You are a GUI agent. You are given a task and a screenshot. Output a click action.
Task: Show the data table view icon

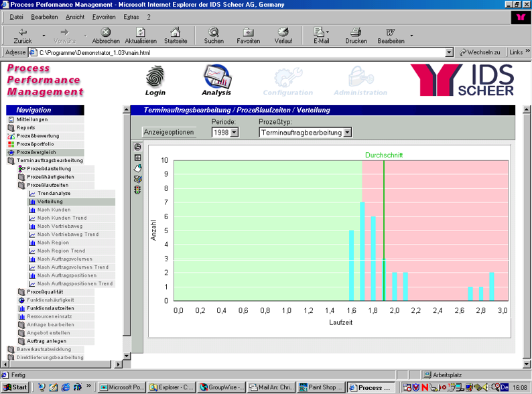pos(137,157)
